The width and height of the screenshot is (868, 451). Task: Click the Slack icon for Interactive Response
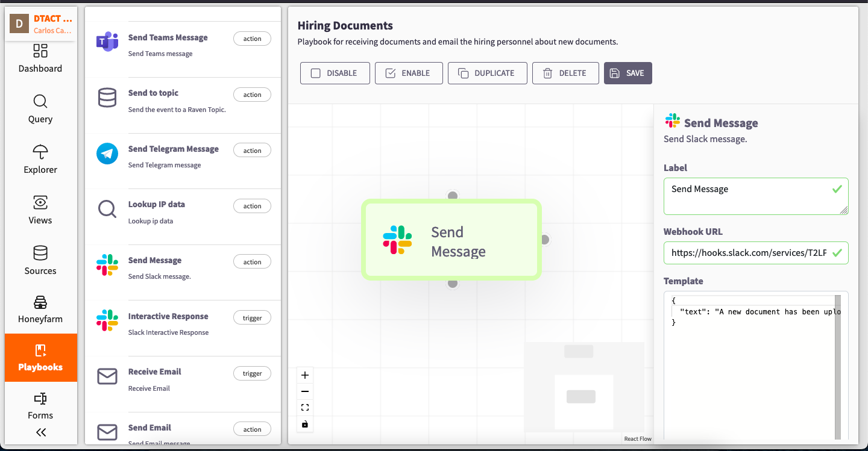(x=107, y=320)
